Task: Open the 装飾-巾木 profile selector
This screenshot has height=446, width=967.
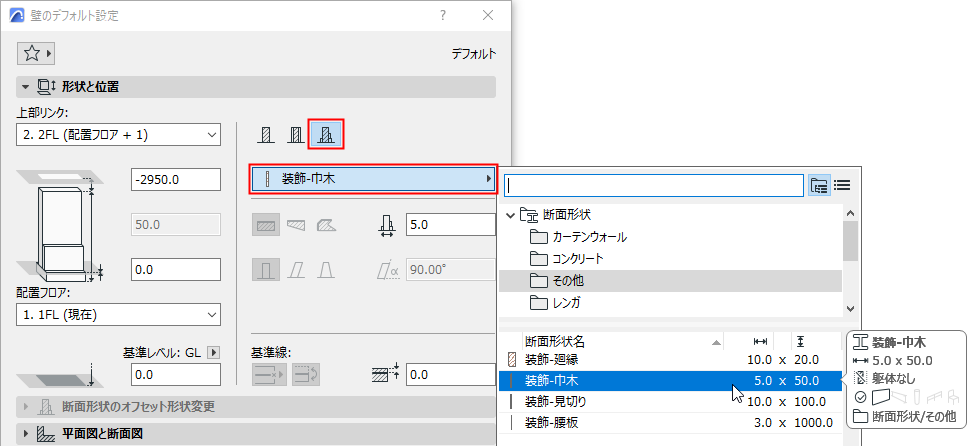Action: 373,180
